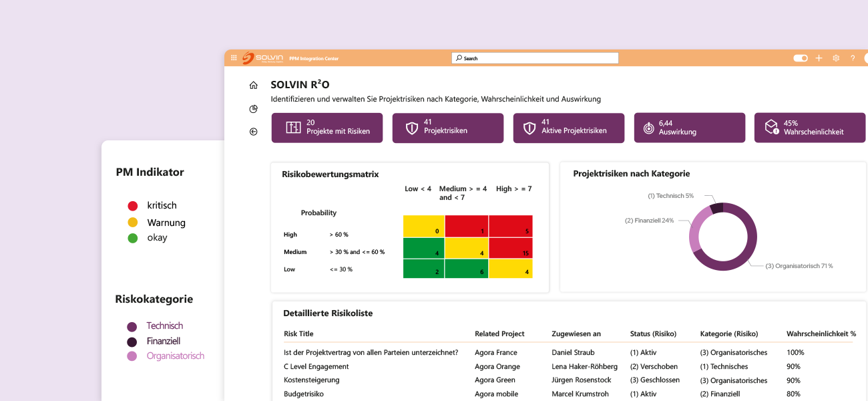The width and height of the screenshot is (868, 401).
Task: Toggle the switch in the top bar
Action: (801, 58)
